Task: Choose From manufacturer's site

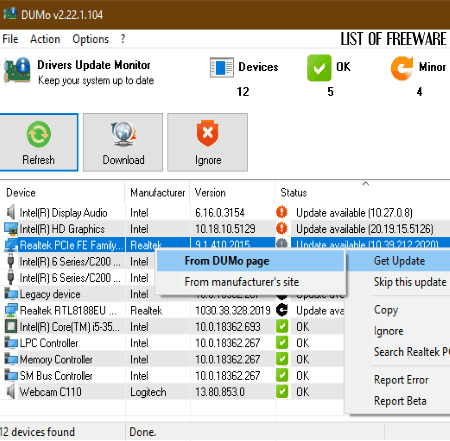Action: [x=251, y=282]
